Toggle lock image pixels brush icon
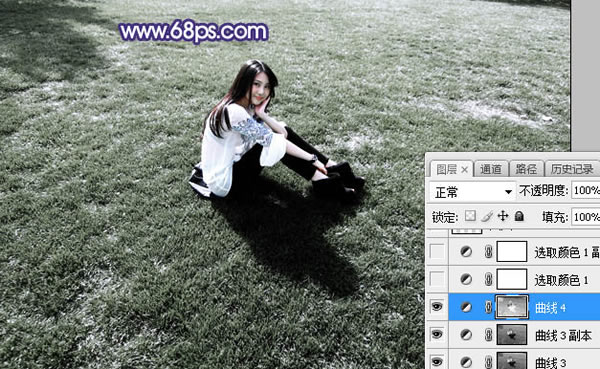This screenshot has height=369, width=600. (x=486, y=216)
